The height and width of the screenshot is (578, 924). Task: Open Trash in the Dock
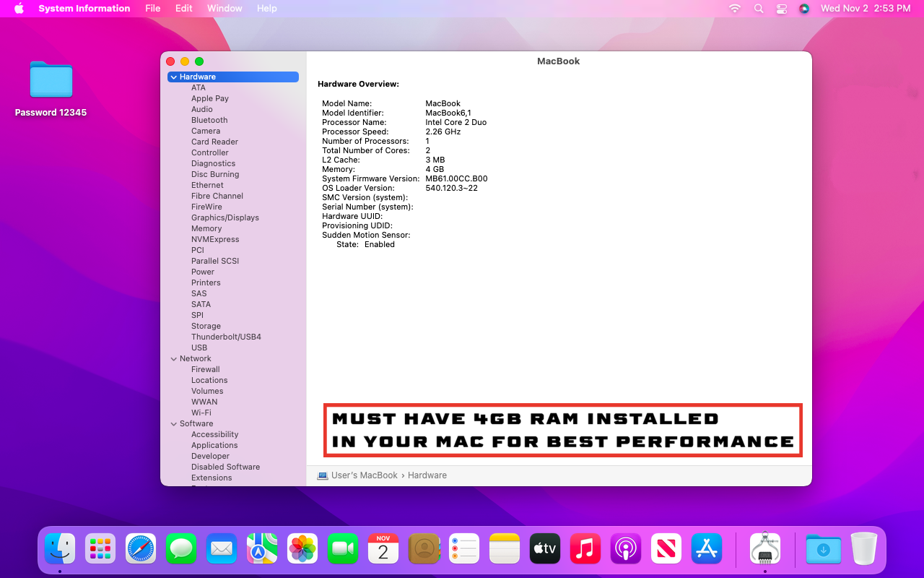pos(864,548)
